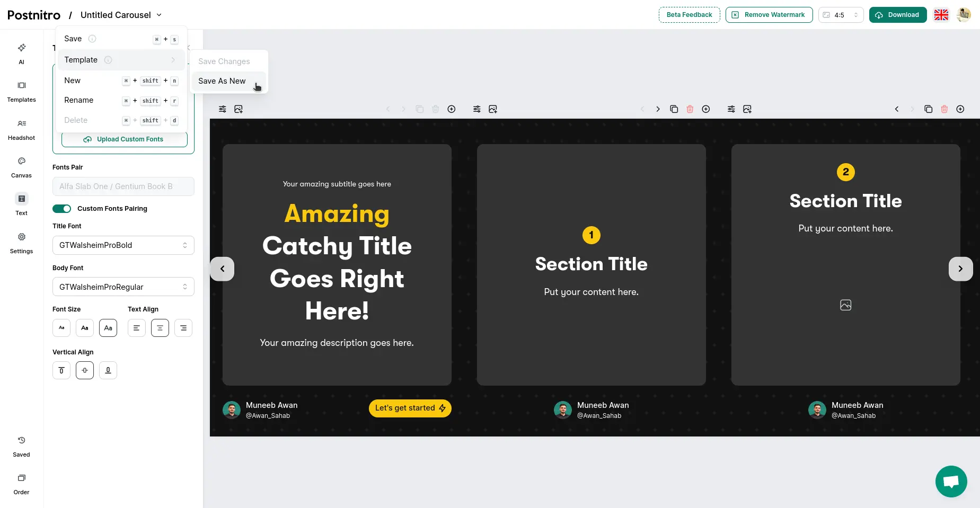
Task: Open the Body Font dropdown
Action: tap(123, 287)
